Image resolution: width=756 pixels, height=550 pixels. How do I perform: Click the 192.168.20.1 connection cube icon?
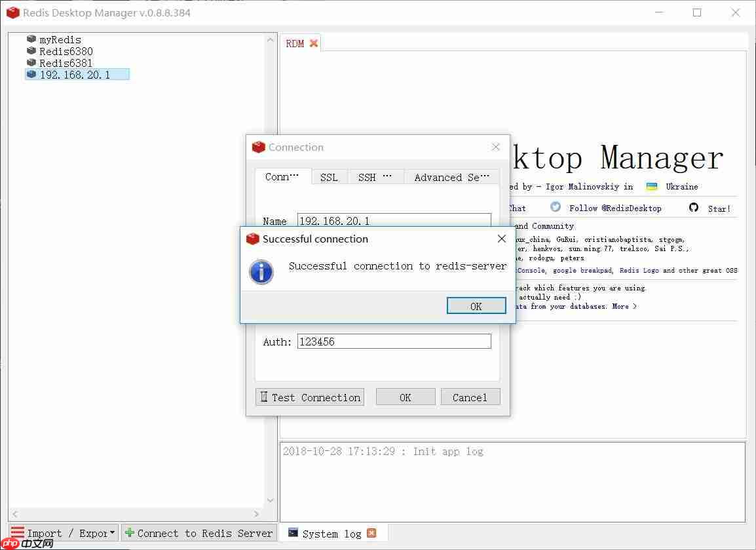coord(31,74)
